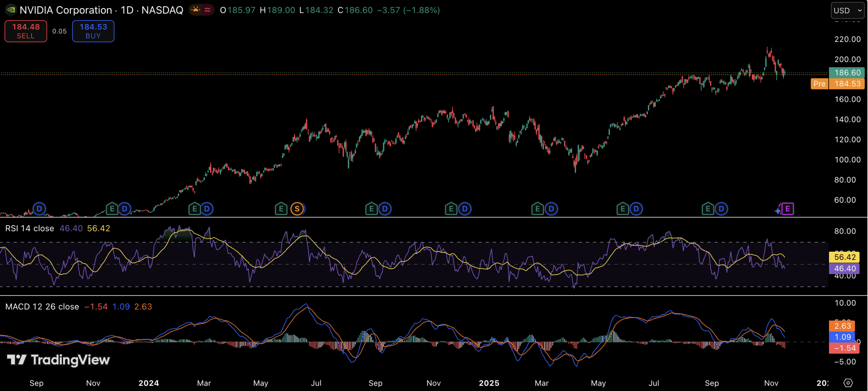Click the pre-market sun session icon
Image resolution: width=868 pixels, height=391 pixels.
point(196,10)
